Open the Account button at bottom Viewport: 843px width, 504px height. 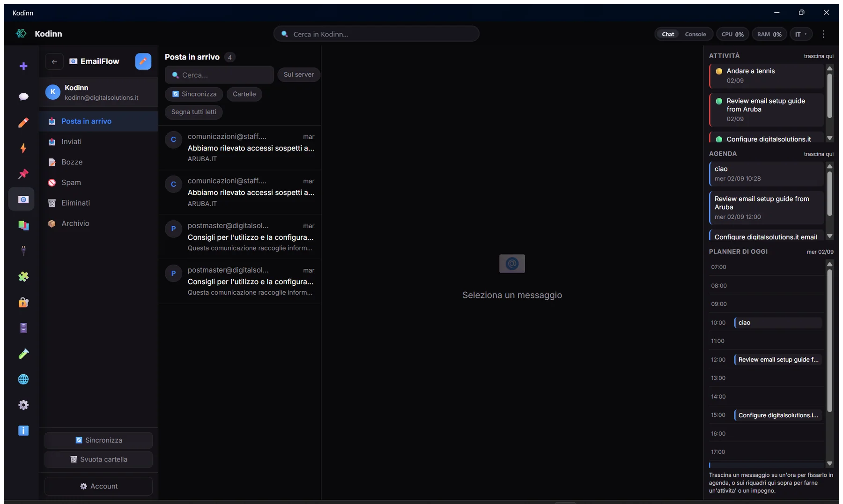pos(98,486)
